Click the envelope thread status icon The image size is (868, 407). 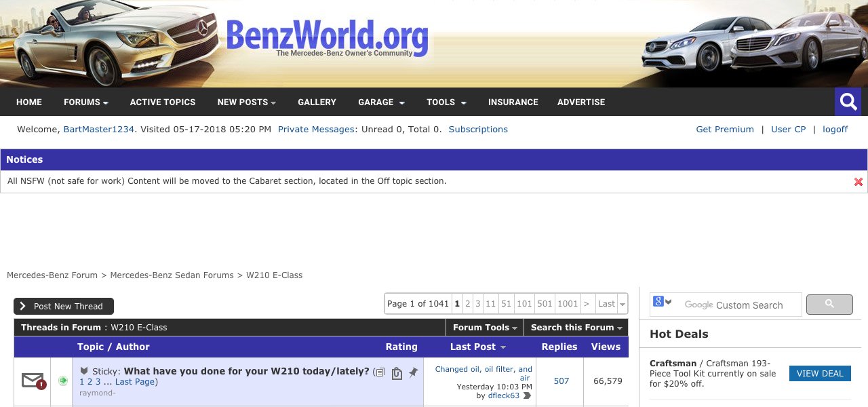tap(33, 381)
